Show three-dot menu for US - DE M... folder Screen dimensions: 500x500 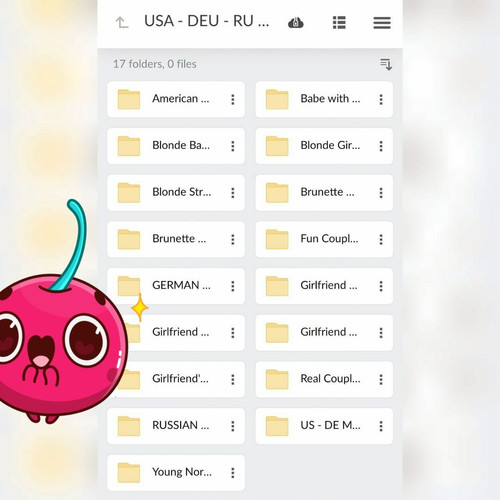[381, 426]
